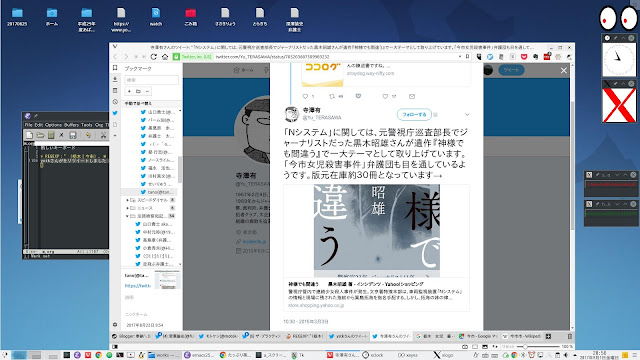Collapse the open bookmark folder below ニュース
This screenshot has height=360, width=640.
coord(127,216)
